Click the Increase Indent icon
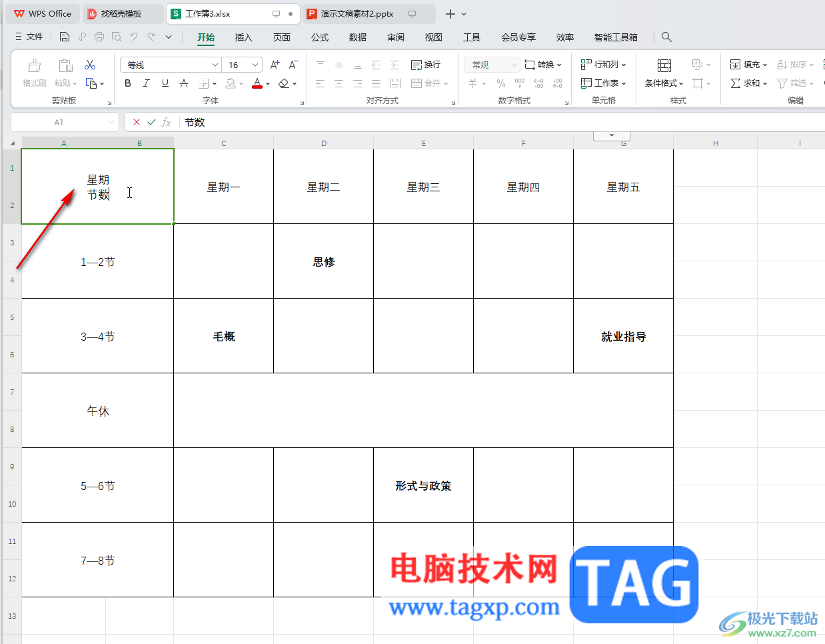The width and height of the screenshot is (825, 644). coord(395,65)
